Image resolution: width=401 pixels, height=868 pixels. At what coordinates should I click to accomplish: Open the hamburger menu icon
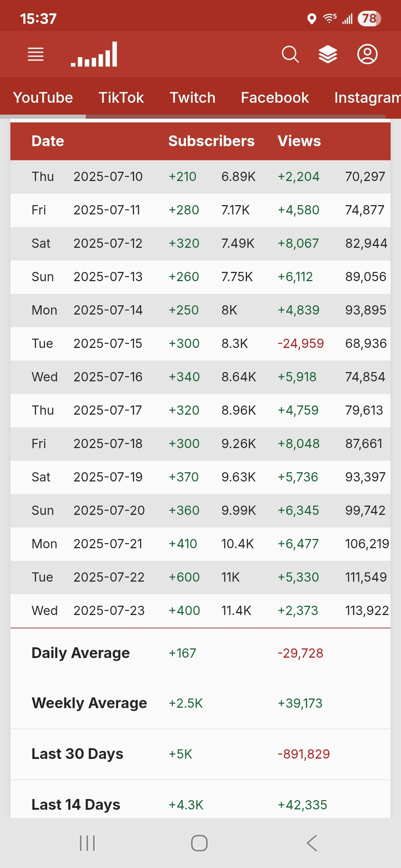pos(36,54)
